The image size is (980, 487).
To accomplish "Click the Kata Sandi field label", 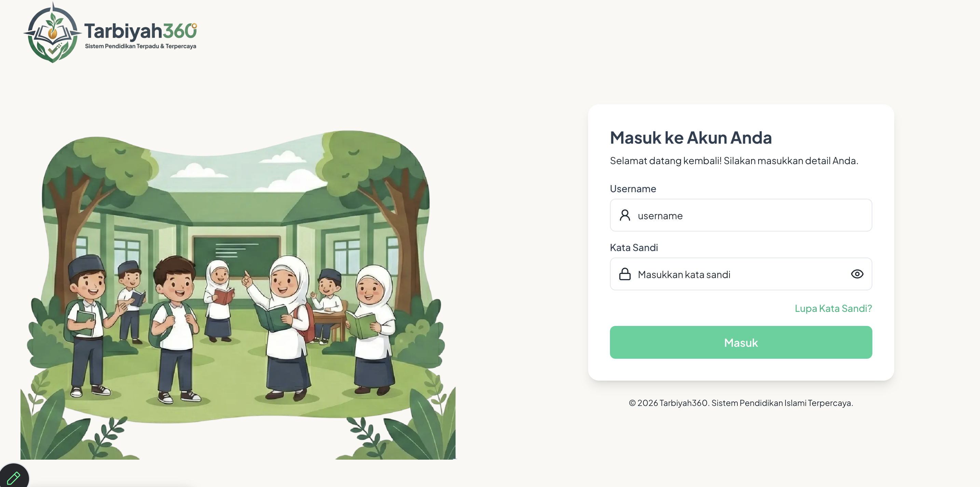I will click(x=634, y=248).
